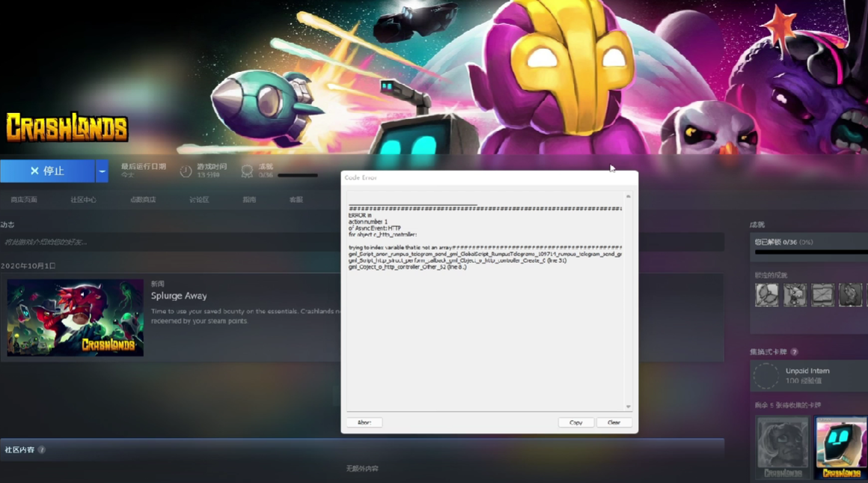Go to the 社区中心 community hub tab

tap(83, 200)
